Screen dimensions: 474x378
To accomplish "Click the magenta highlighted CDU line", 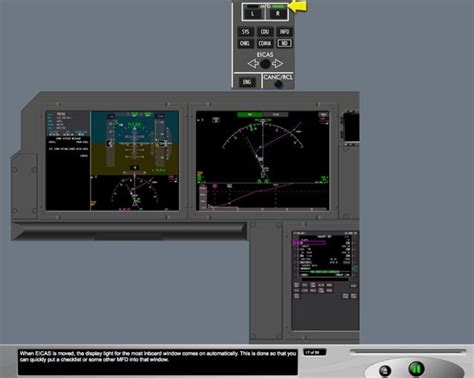I will [311, 243].
